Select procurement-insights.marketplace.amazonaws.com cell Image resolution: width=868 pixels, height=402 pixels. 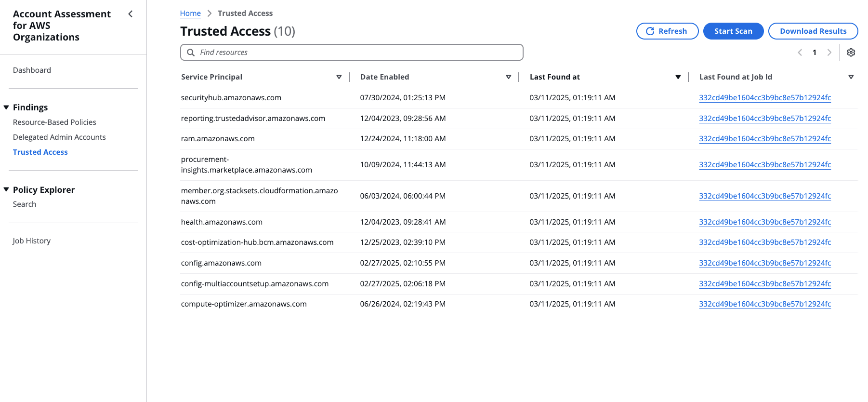pyautogui.click(x=247, y=165)
